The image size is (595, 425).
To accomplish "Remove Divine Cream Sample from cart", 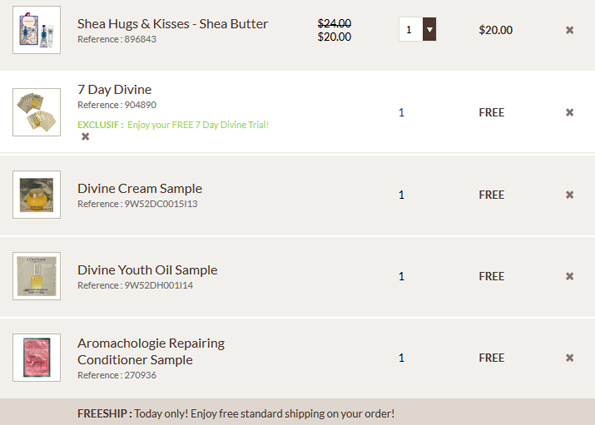I will (569, 195).
